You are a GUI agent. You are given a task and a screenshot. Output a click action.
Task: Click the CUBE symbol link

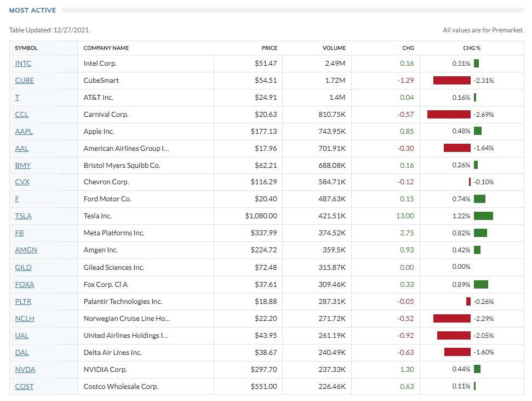[x=24, y=81]
